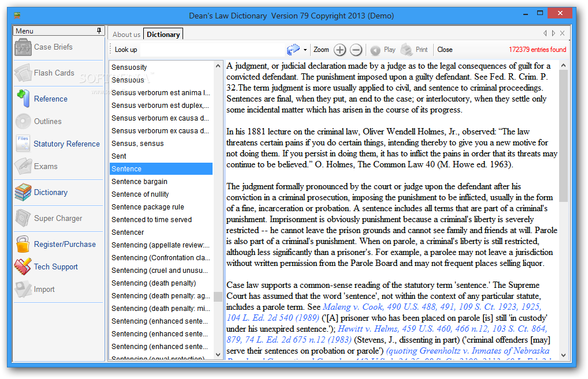Select 'Sentencing (cruel and unusu...' entry

161,271
